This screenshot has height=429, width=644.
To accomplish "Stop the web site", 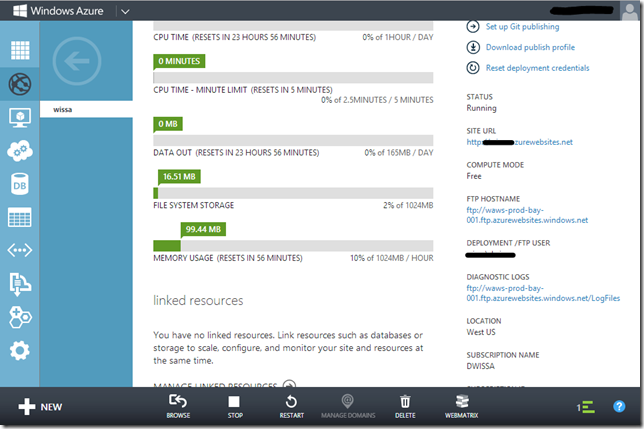I will [x=235, y=406].
